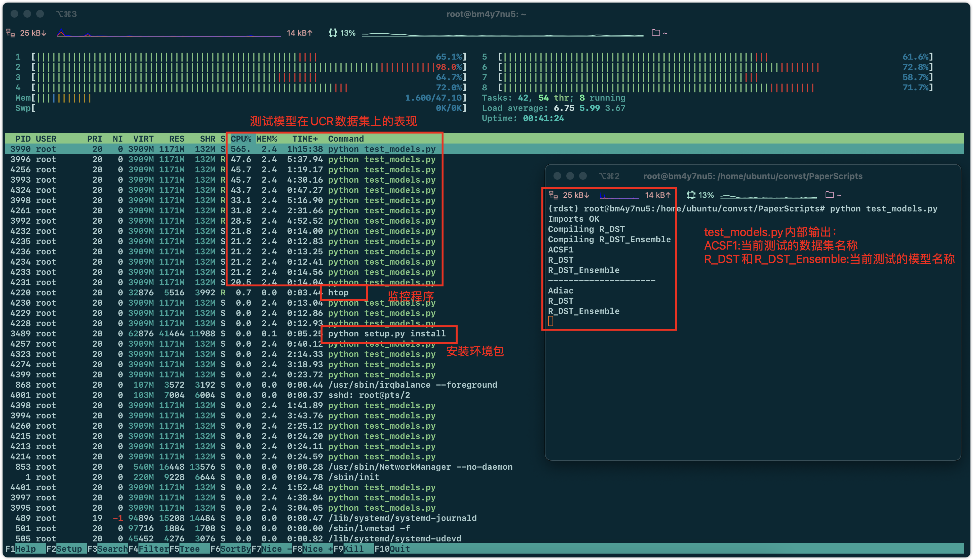This screenshot has height=560, width=973.
Task: Click the Load average text in htop
Action: (x=553, y=108)
